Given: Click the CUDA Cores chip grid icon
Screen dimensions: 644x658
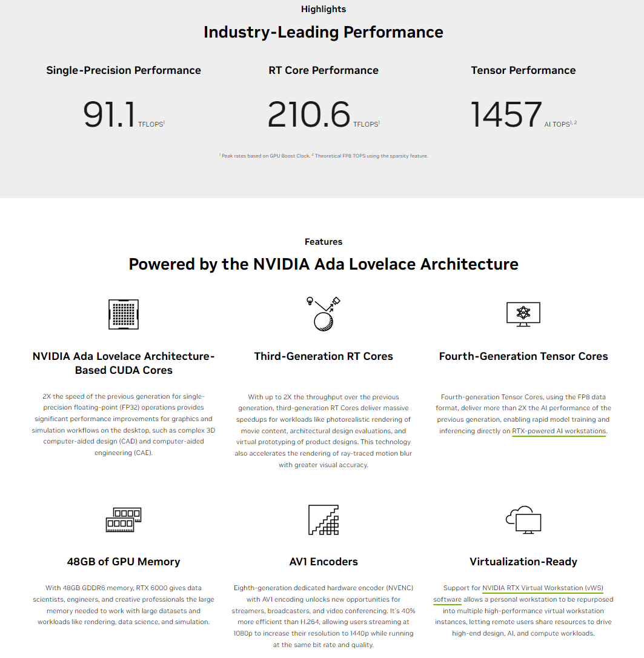Looking at the screenshot, I should click(x=124, y=314).
